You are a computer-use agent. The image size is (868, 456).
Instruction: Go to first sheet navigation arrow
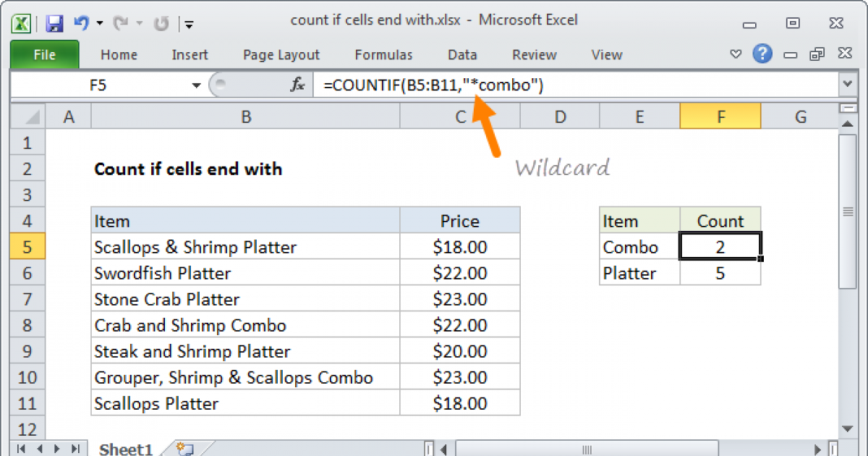point(21,449)
